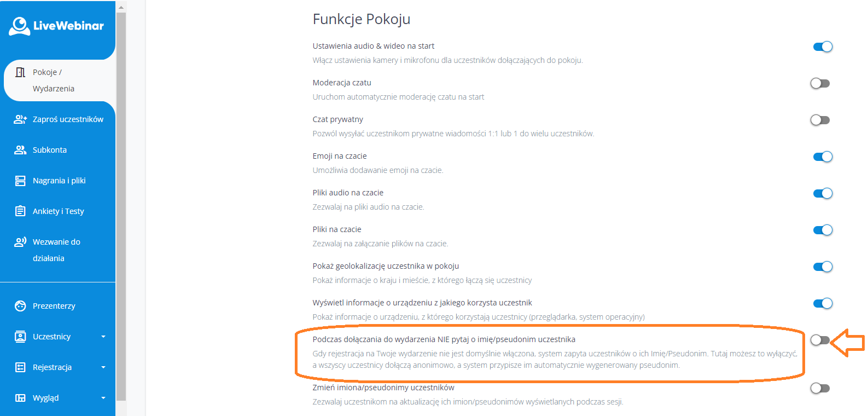Open the Subkonta menu item
Image resolution: width=868 pixels, height=416 pixels.
[x=50, y=150]
